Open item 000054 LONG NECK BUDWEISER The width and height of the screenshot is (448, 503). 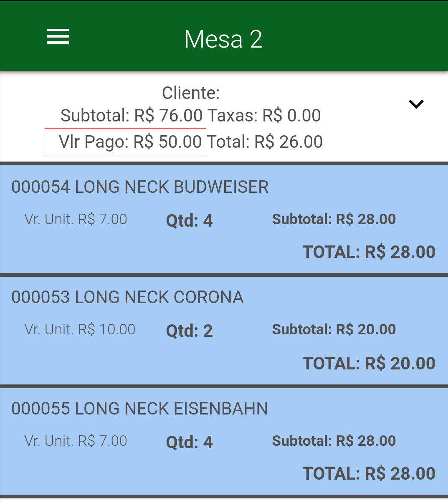point(224,219)
